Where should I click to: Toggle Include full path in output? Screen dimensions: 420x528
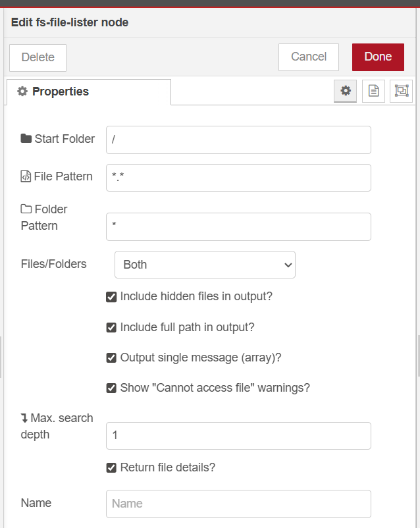[111, 327]
